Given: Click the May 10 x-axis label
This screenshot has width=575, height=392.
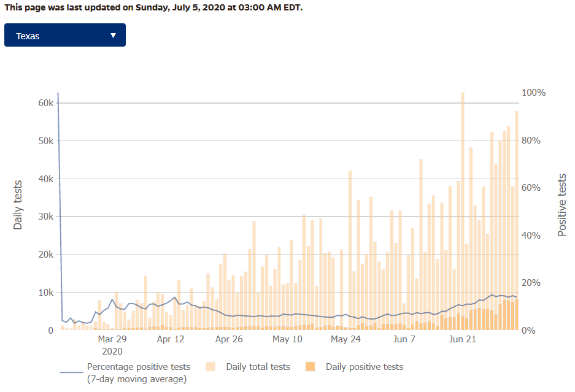Looking at the screenshot, I should click(287, 339).
